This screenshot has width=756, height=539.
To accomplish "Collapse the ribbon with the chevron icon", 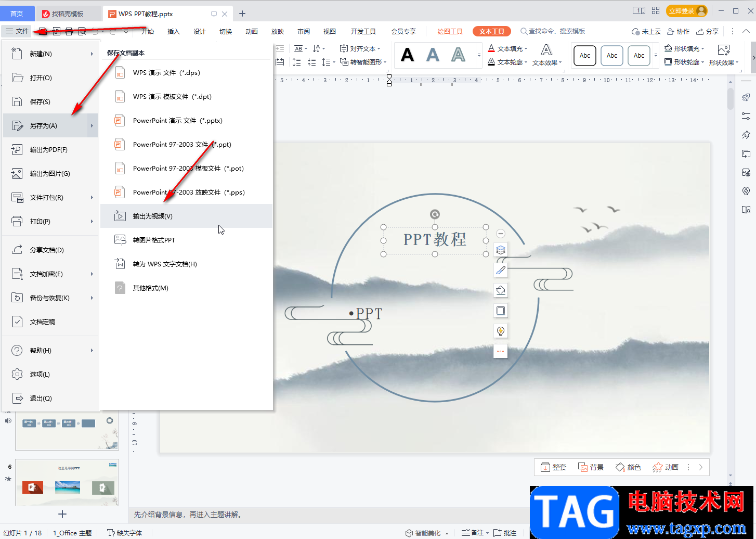I will [x=746, y=31].
